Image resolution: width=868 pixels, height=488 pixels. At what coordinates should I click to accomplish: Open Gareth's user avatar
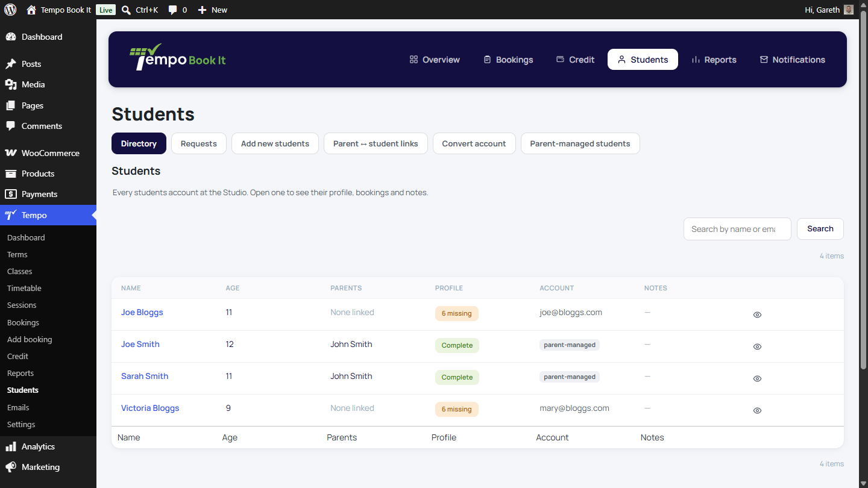click(849, 10)
